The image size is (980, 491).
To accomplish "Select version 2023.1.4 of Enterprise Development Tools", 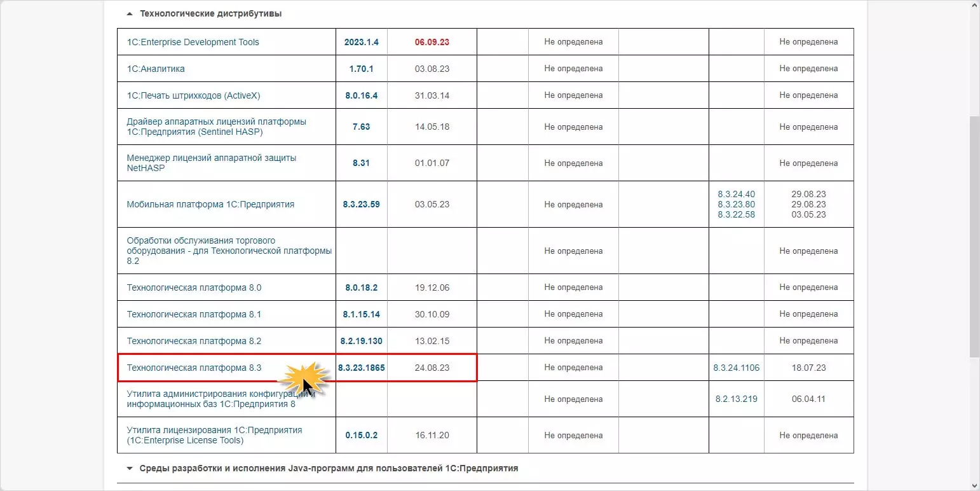I will pyautogui.click(x=362, y=42).
